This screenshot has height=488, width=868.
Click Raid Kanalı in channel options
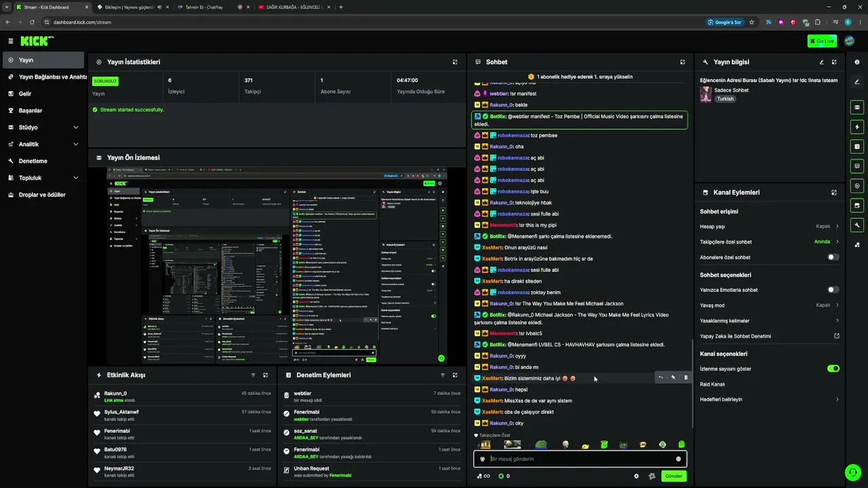(713, 384)
